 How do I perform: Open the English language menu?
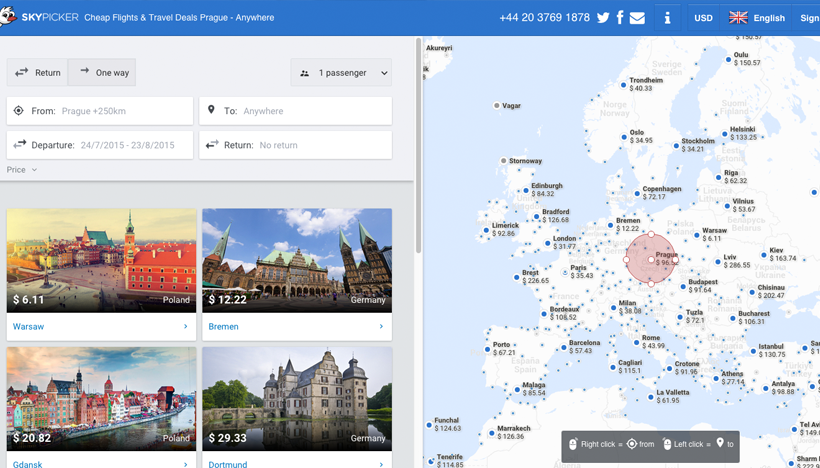pos(768,18)
